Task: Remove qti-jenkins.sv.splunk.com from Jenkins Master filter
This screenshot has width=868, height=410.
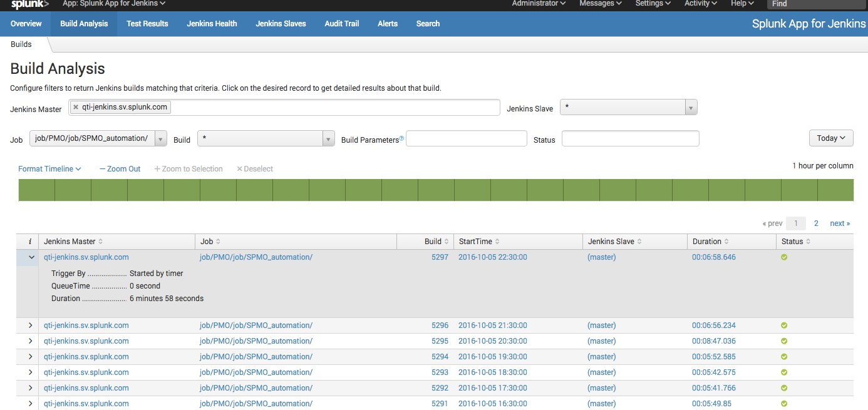Action: [x=76, y=107]
